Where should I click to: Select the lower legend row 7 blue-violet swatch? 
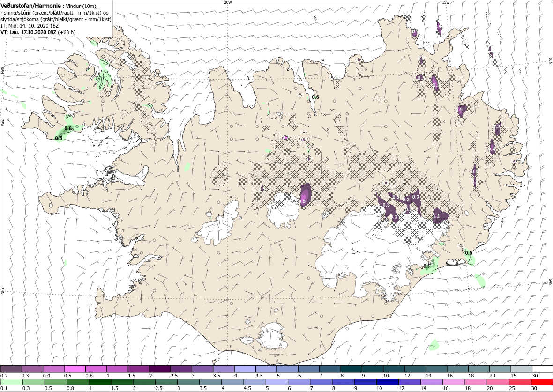321,382
